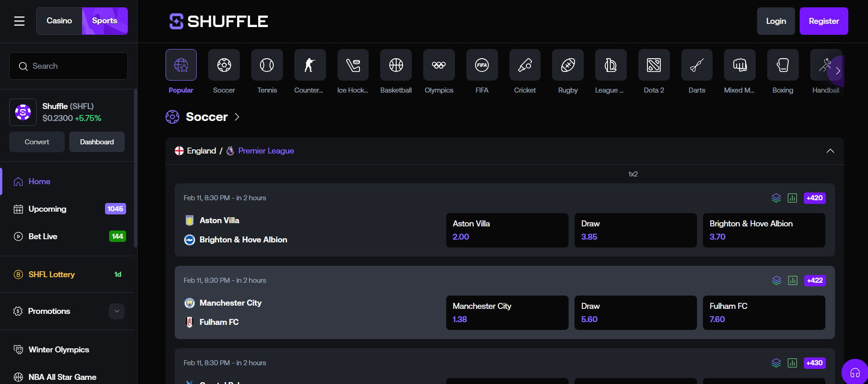The height and width of the screenshot is (384, 868).
Task: Select the Popular sports category icon
Action: pos(181,65)
